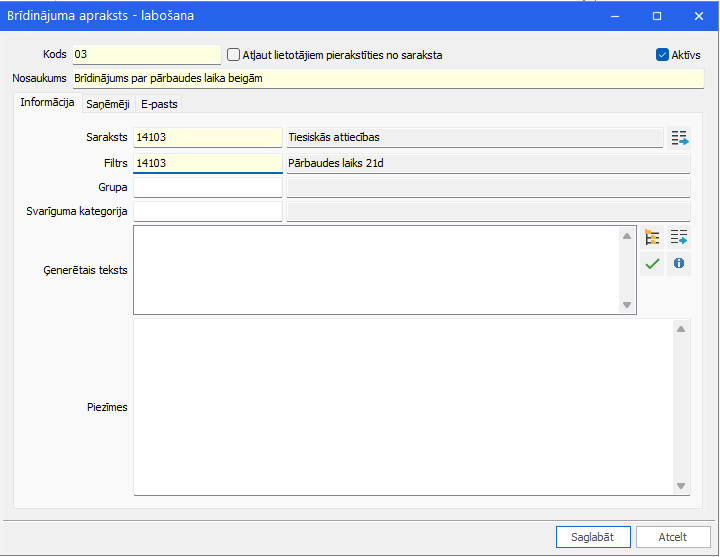This screenshot has height=557, width=720.
Task: Maximize the Brīdinājuma apraksts window
Action: [657, 16]
